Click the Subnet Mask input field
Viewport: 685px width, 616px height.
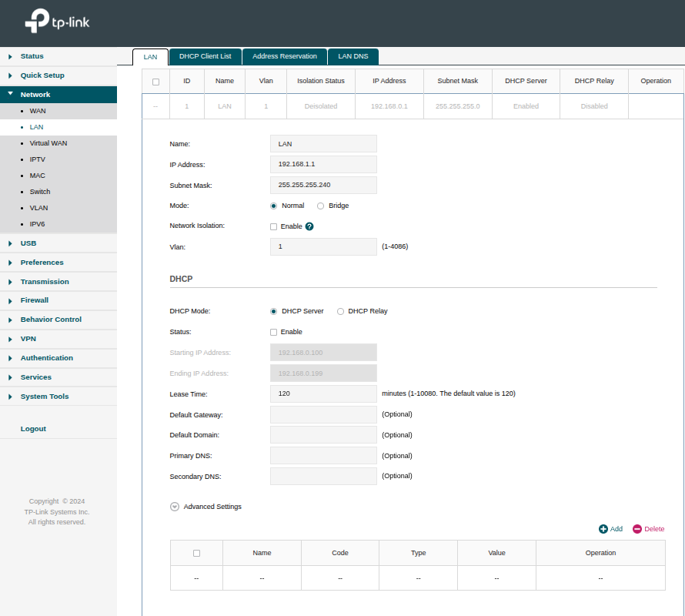[323, 185]
